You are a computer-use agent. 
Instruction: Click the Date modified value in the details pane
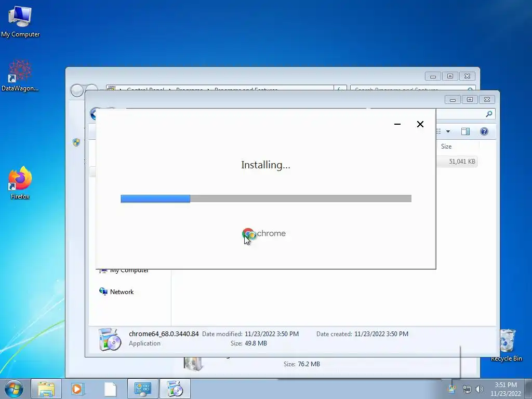[272, 334]
